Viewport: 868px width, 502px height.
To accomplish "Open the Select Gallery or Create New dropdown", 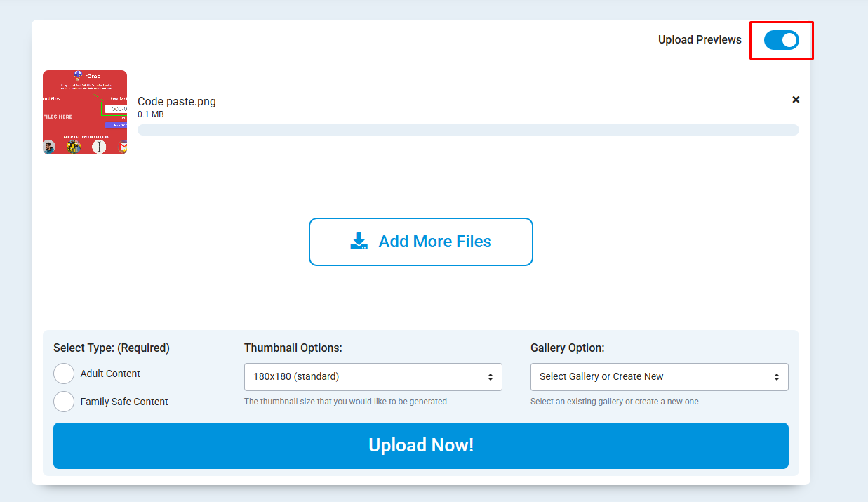I will click(659, 377).
